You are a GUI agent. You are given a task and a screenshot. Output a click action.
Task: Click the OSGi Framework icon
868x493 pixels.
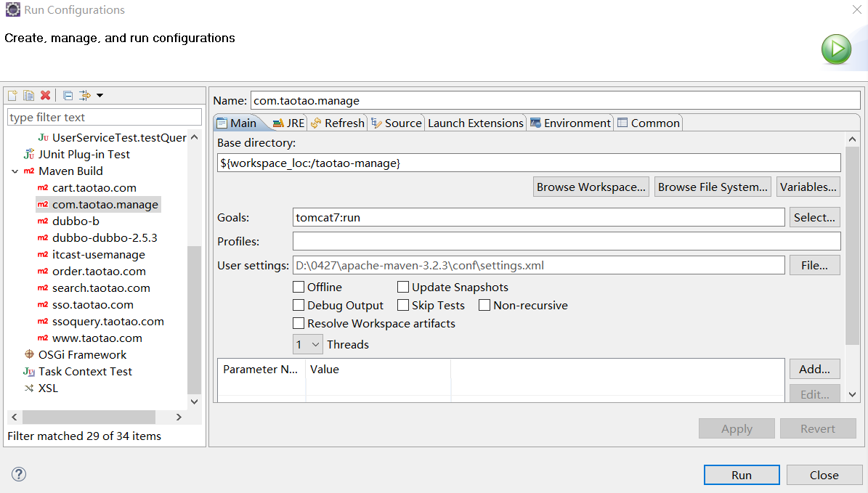tap(29, 354)
